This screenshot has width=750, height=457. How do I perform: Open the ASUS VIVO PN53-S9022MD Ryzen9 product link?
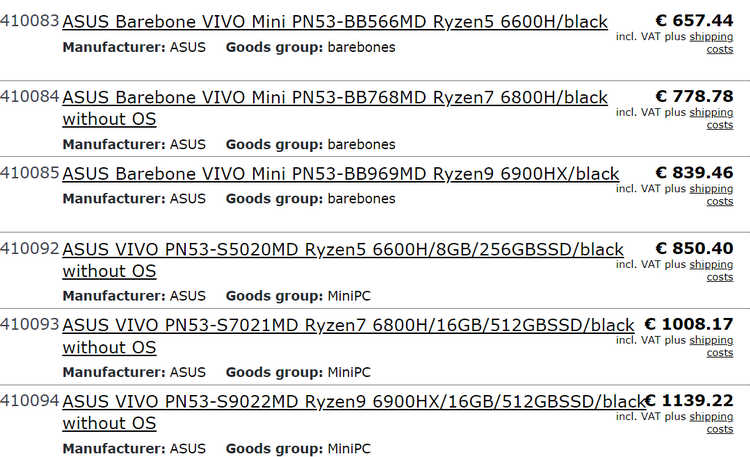point(354,402)
